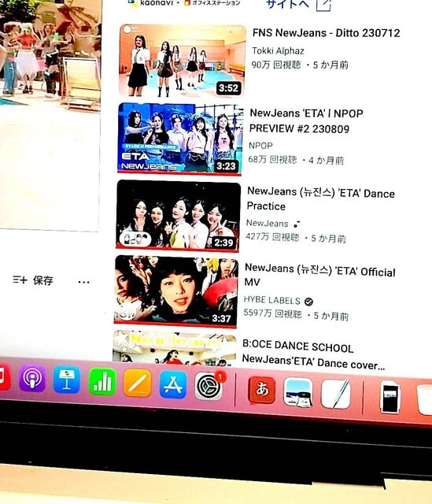This screenshot has width=432, height=504.
Task: Open the Preview app in dock
Action: pyautogui.click(x=298, y=393)
